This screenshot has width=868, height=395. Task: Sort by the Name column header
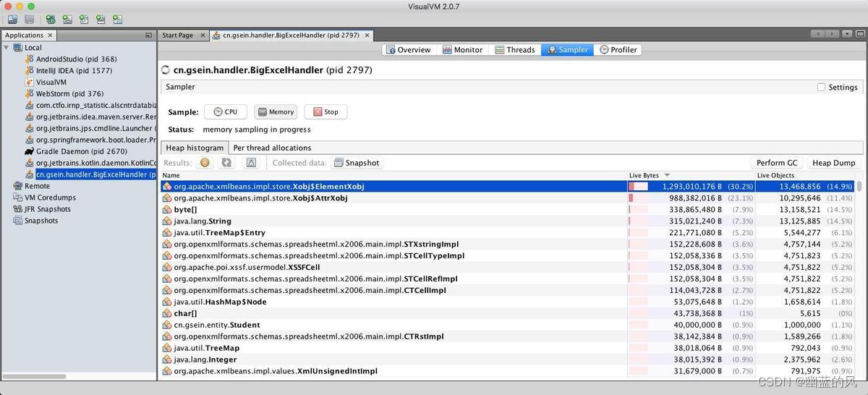pyautogui.click(x=393, y=175)
